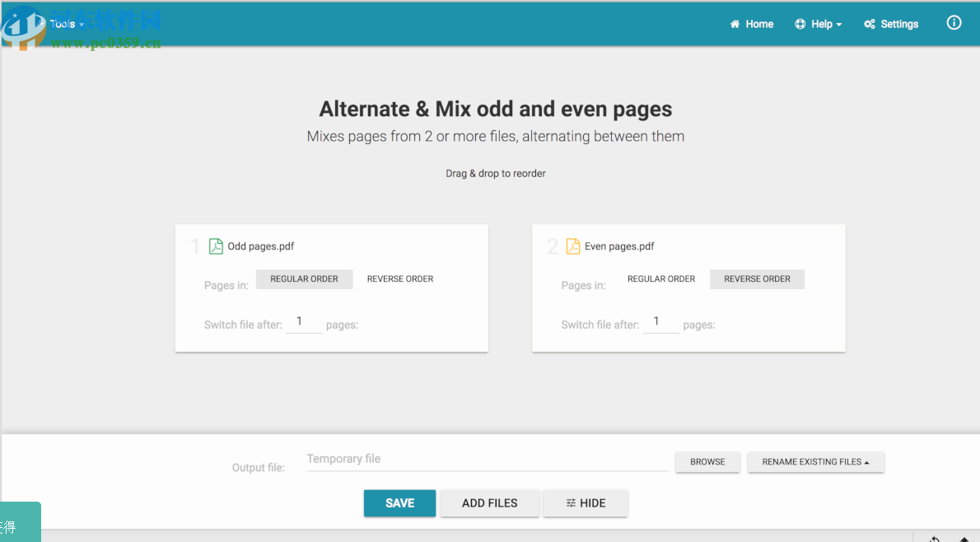Image resolution: width=980 pixels, height=542 pixels.
Task: Click the switch-after pages field for Odd pages.pdf
Action: click(304, 323)
